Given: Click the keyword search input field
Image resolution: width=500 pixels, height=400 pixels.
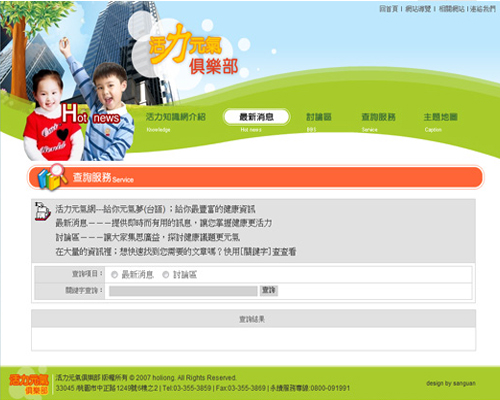Looking at the screenshot, I should coord(183,291).
